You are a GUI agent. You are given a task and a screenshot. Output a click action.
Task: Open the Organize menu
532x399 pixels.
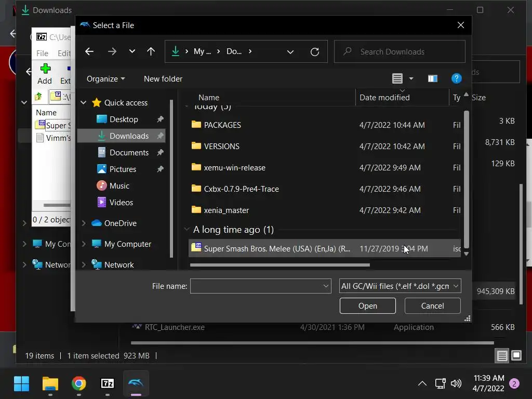105,79
